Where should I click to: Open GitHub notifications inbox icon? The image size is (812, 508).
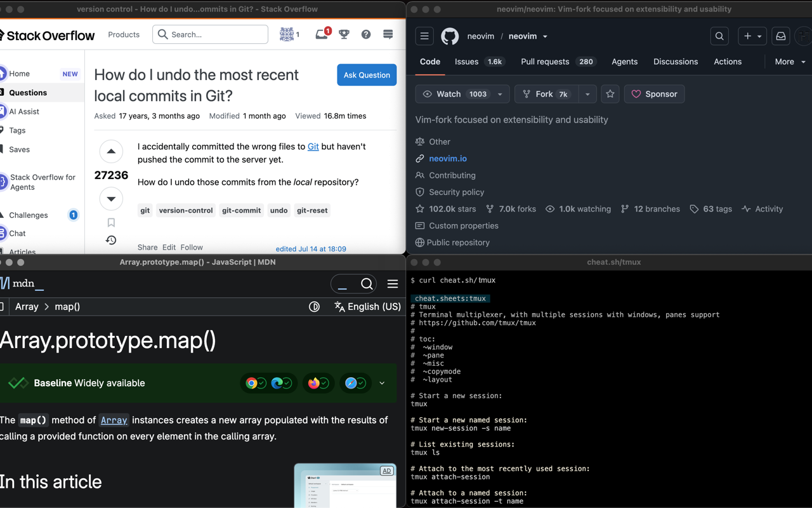781,36
